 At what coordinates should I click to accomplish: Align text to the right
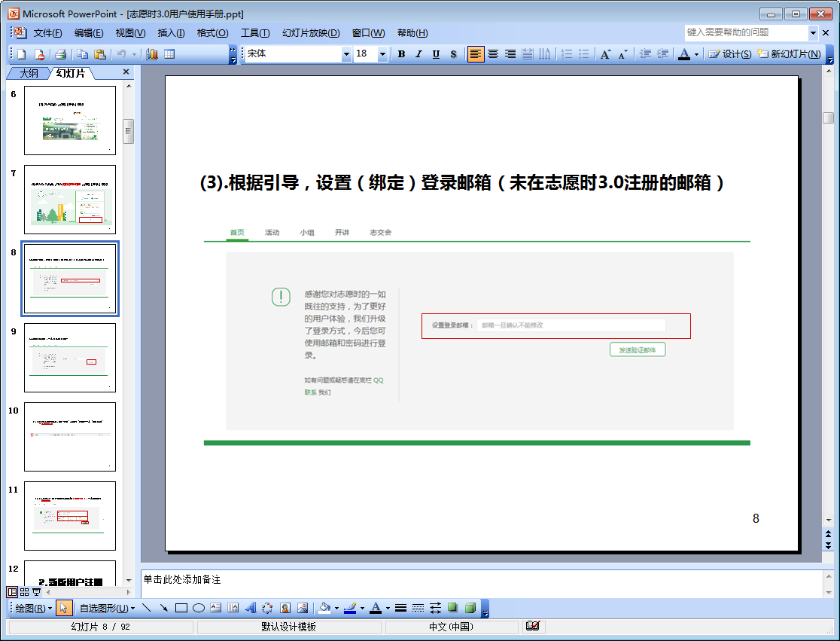pyautogui.click(x=510, y=54)
